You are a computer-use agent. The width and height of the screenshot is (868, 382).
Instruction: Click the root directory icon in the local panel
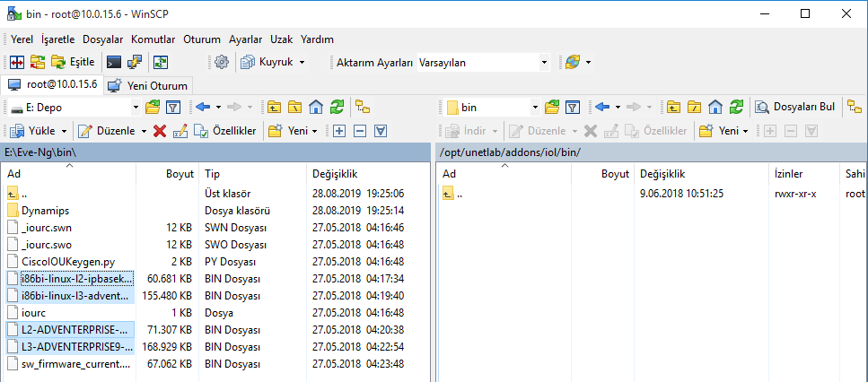(x=294, y=108)
